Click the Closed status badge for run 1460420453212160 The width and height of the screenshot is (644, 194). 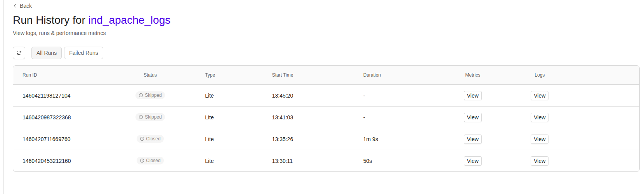click(x=150, y=161)
